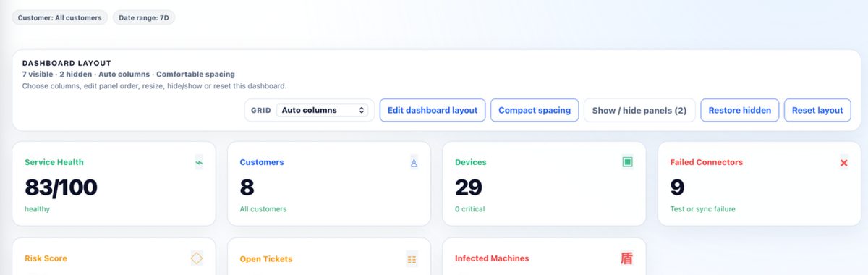Click "All customers" text in Customers card
This screenshot has width=868, height=275.
(263, 209)
